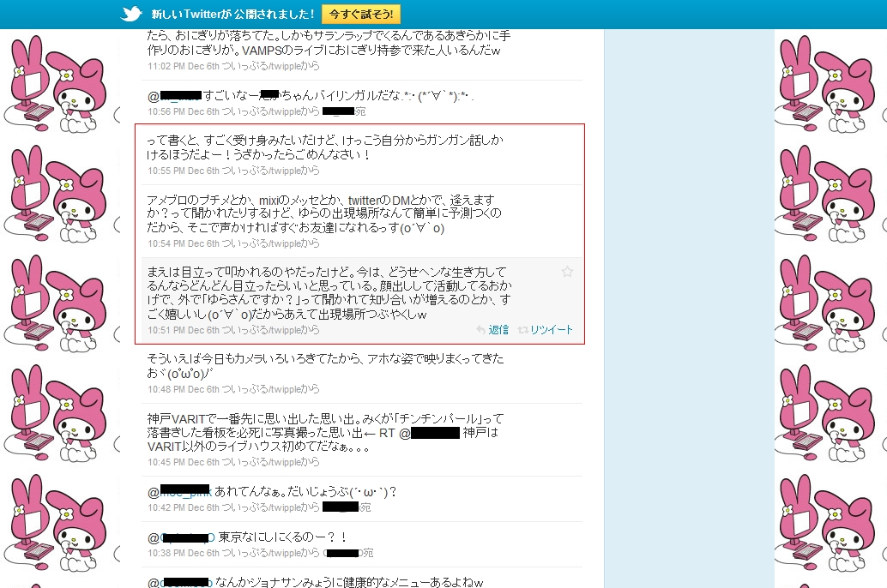887x588 pixels.
Task: Follow the twipple source link on 10:42 PM tweet
Action: click(262, 507)
